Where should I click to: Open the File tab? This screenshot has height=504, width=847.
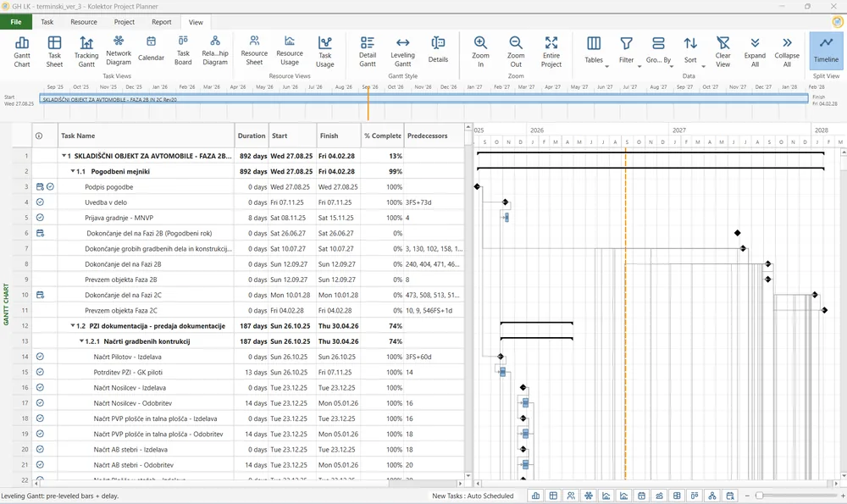16,22
